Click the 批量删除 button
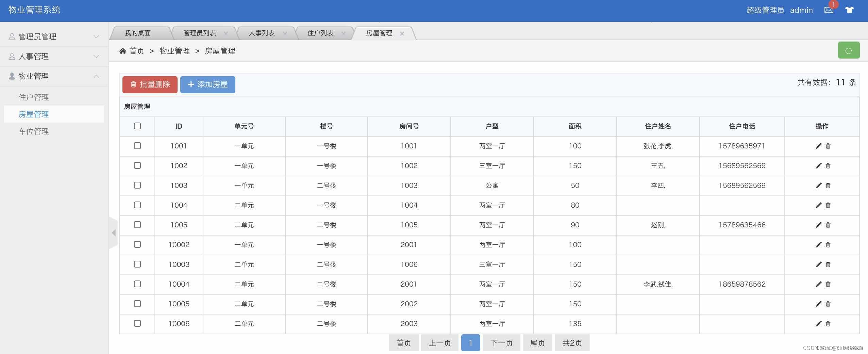The image size is (868, 354). point(150,84)
